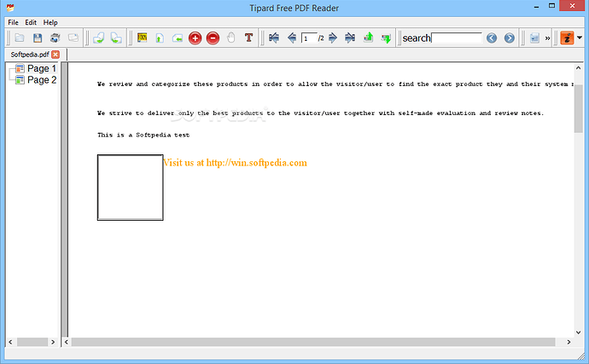Screen dimensions: 589x364
Task: Open the File menu
Action: (x=13, y=22)
